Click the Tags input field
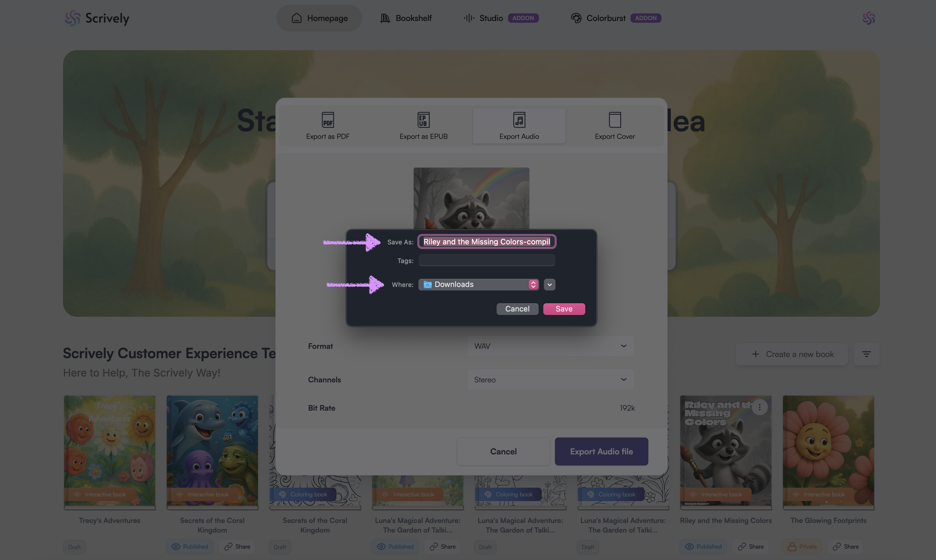The image size is (936, 560). 486,260
